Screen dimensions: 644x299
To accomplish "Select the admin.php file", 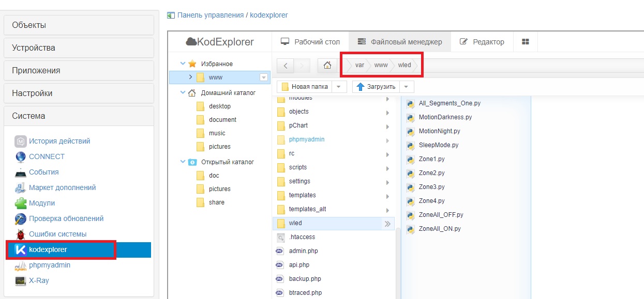I will pos(334,251).
